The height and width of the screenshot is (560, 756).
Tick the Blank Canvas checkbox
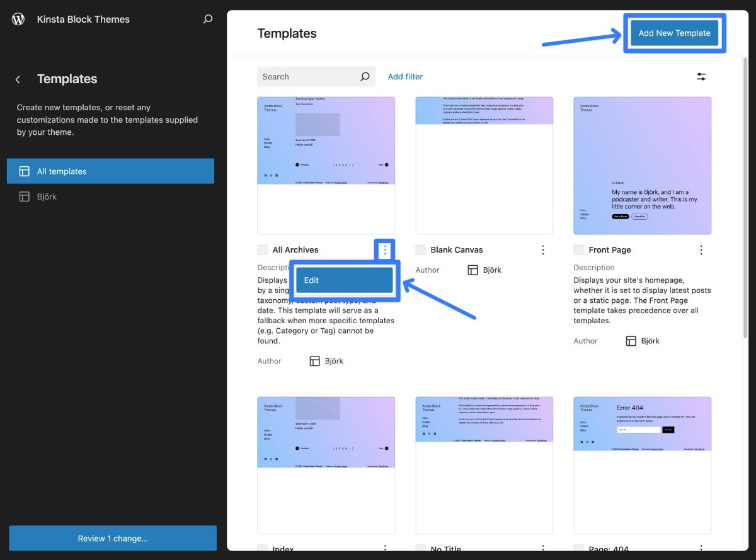pyautogui.click(x=421, y=250)
